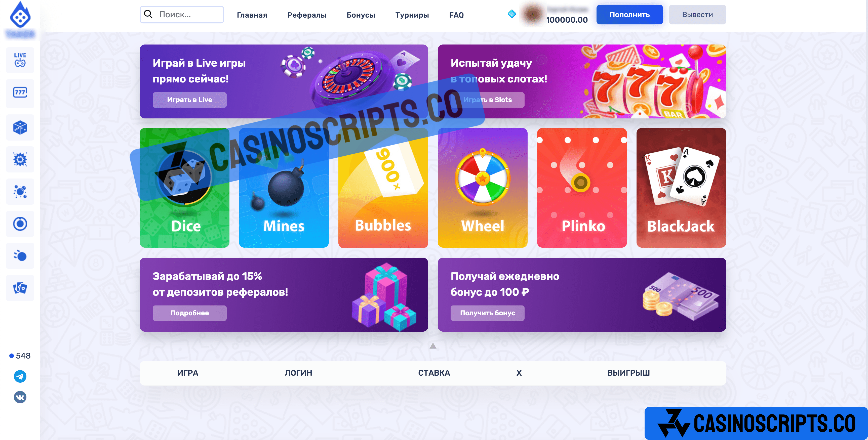Collapse the bets table with triangle arrow

[433, 346]
